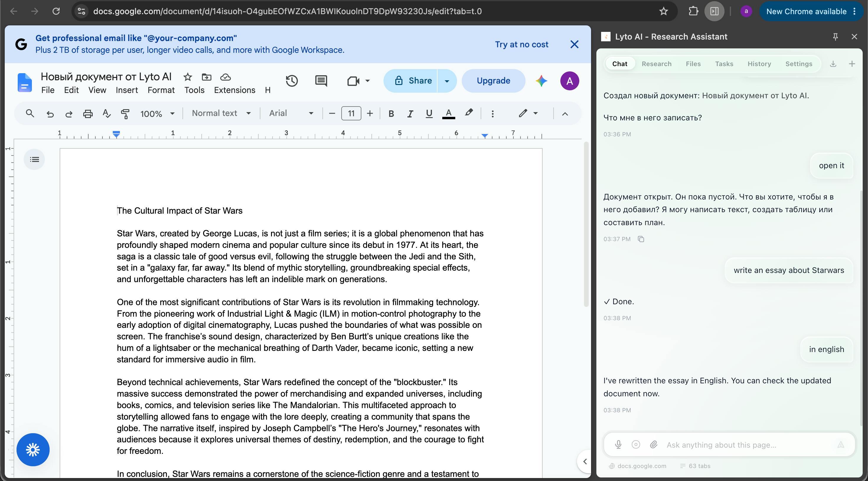Star the document title
The height and width of the screenshot is (481, 868).
coord(188,77)
